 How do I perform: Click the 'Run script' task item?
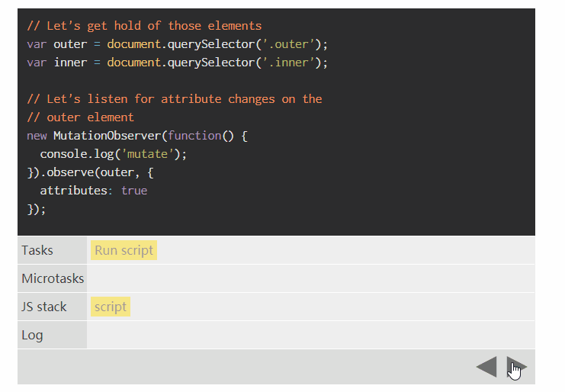pyautogui.click(x=124, y=250)
